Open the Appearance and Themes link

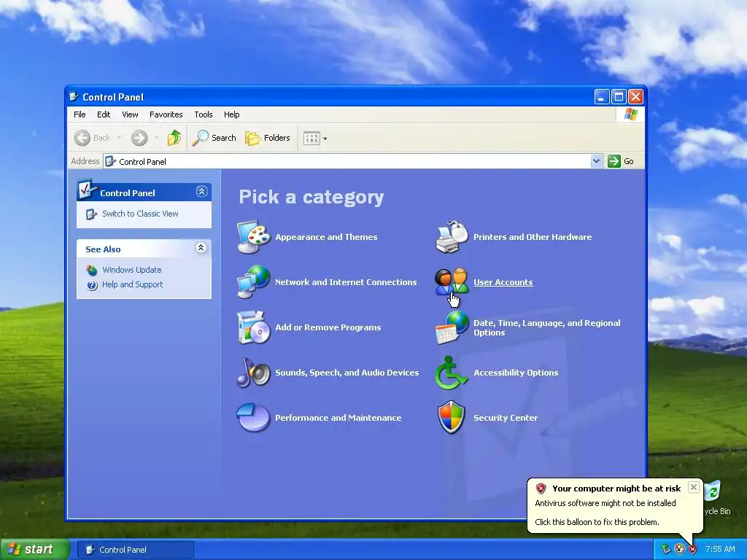pos(326,237)
